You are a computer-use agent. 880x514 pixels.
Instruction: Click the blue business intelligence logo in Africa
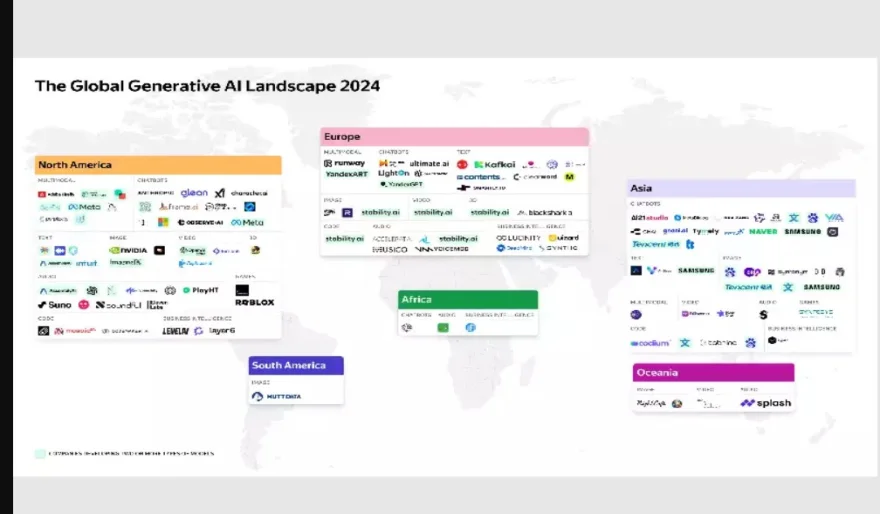(x=470, y=328)
